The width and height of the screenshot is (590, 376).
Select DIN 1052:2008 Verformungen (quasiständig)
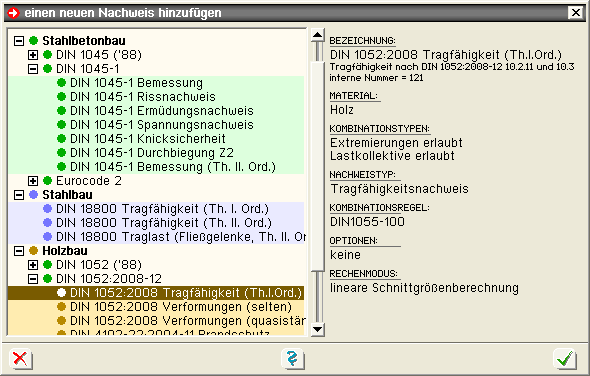point(156,321)
